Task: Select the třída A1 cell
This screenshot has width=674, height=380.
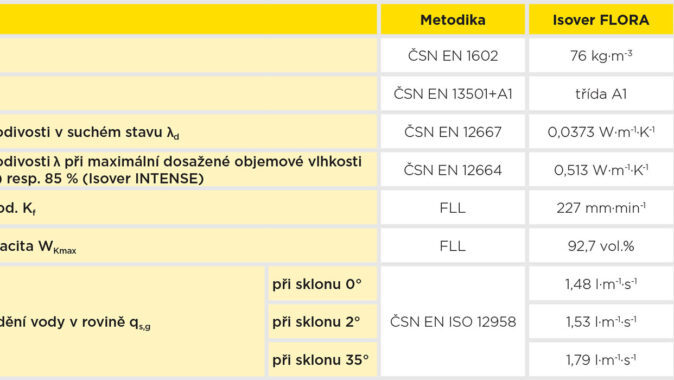Action: (601, 94)
